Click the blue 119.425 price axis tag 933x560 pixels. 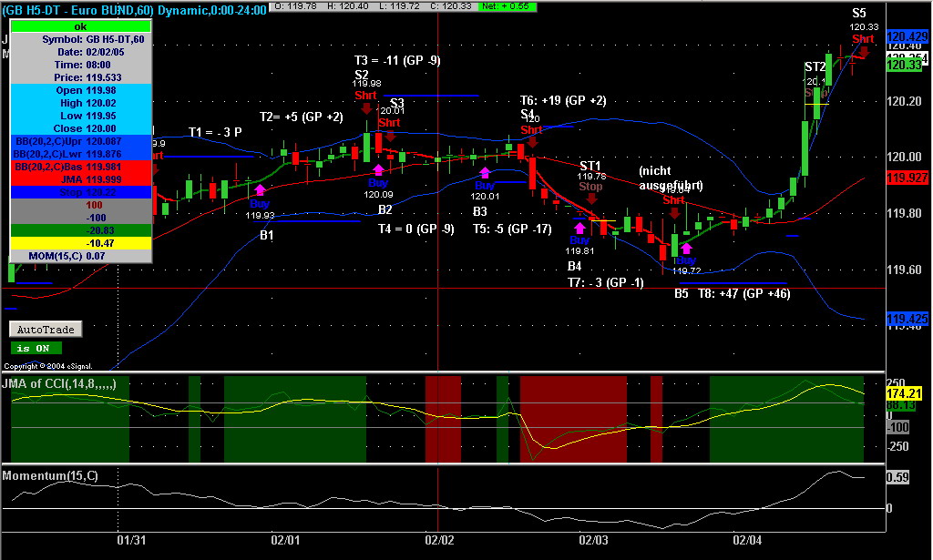tap(907, 320)
